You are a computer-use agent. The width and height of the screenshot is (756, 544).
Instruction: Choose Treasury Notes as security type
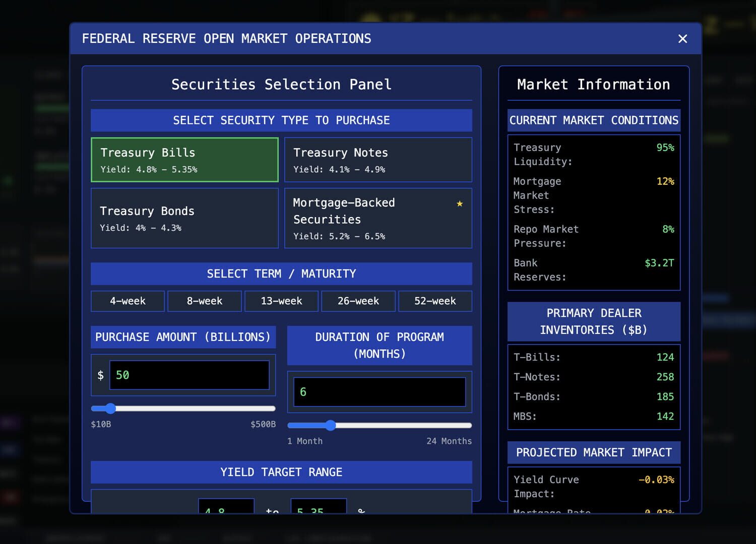click(x=378, y=160)
